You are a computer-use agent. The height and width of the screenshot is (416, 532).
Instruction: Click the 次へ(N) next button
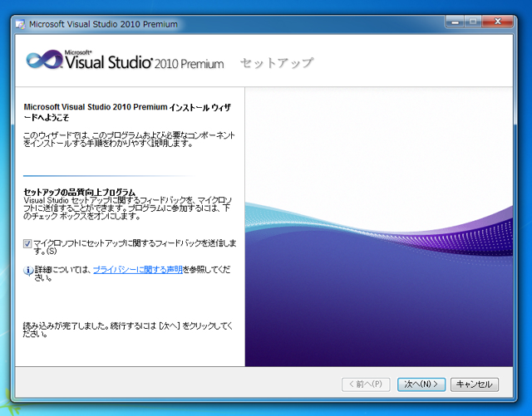click(x=421, y=384)
